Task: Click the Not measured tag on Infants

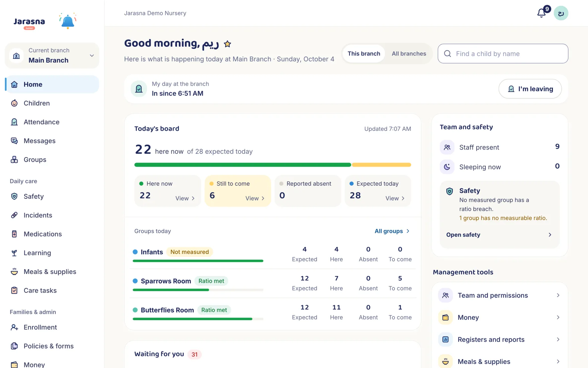Action: coord(189,252)
